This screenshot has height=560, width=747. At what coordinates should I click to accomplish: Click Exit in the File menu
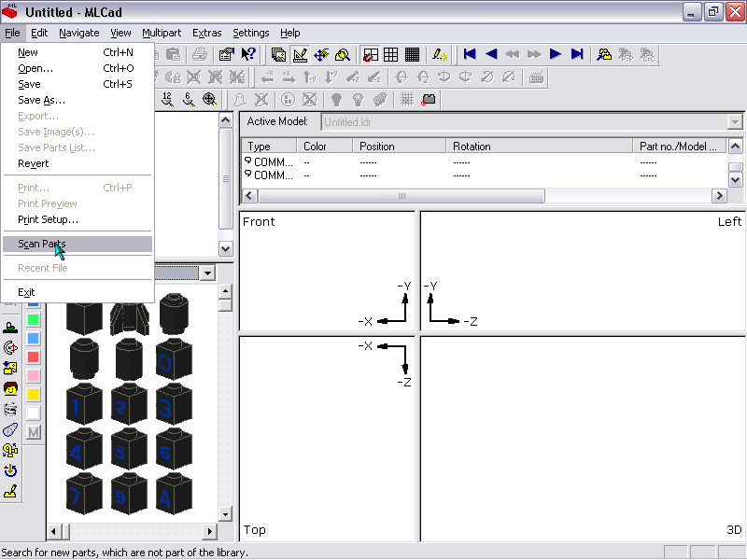(78, 292)
